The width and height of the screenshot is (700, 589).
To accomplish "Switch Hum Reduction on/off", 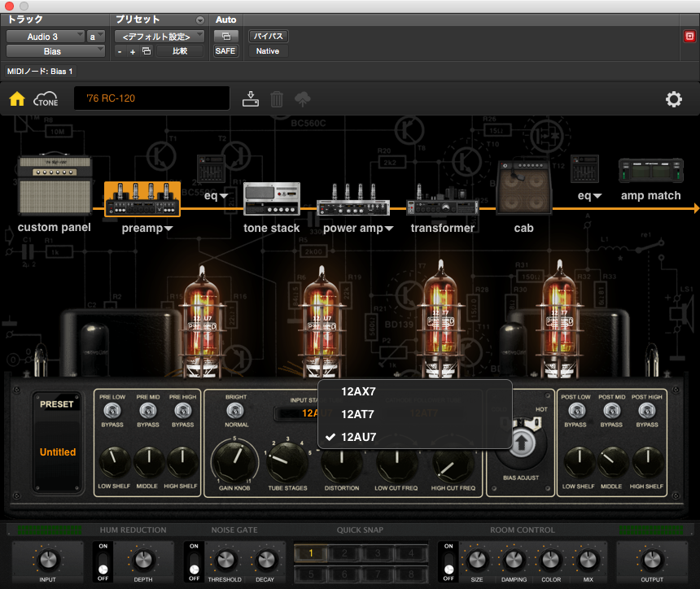I will pos(103,562).
